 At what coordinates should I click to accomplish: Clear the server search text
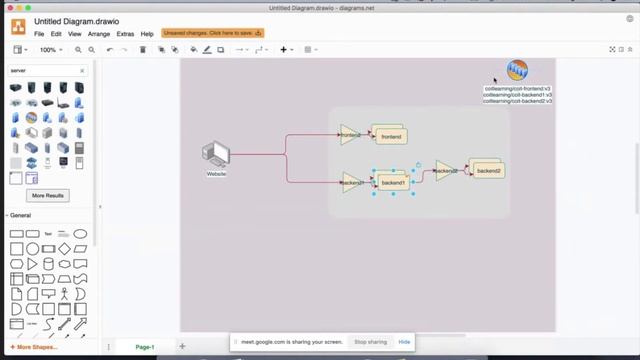pyautogui.click(x=82, y=71)
